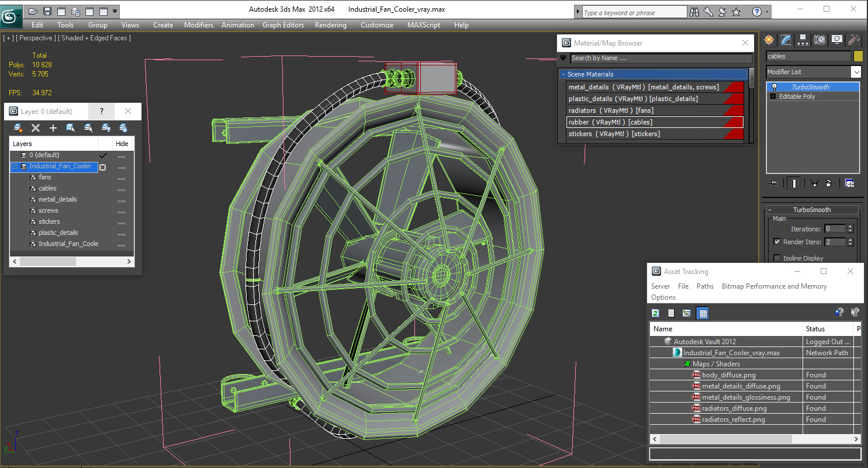The image size is (868, 468).
Task: Click Shaded + Edged Faces viewport label
Action: (94, 38)
